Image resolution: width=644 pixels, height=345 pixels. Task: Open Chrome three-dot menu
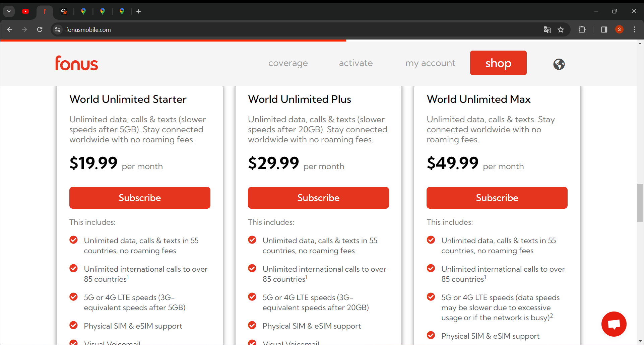(634, 29)
